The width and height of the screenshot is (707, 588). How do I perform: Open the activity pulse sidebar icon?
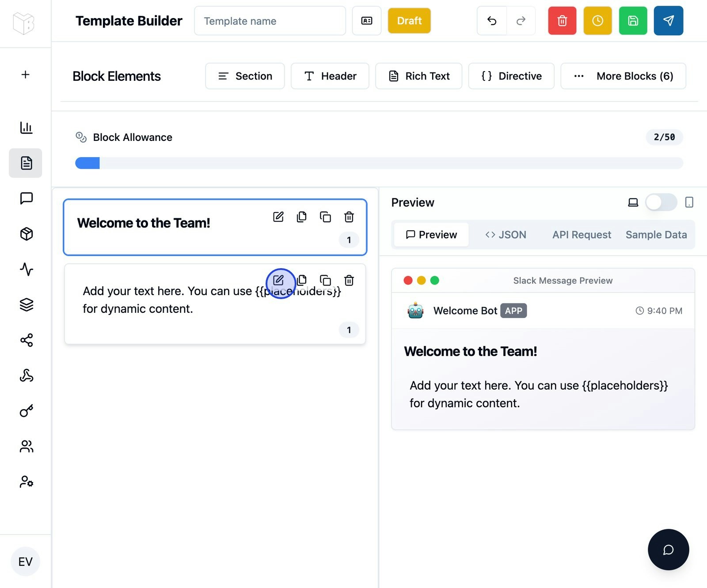[x=27, y=269]
